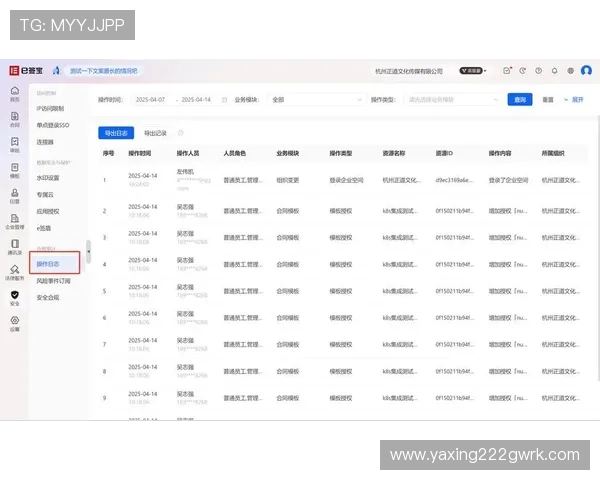The height and width of the screenshot is (480, 600).
Task: Collapse the secondary menu with arrow handle
Action: click(88, 251)
